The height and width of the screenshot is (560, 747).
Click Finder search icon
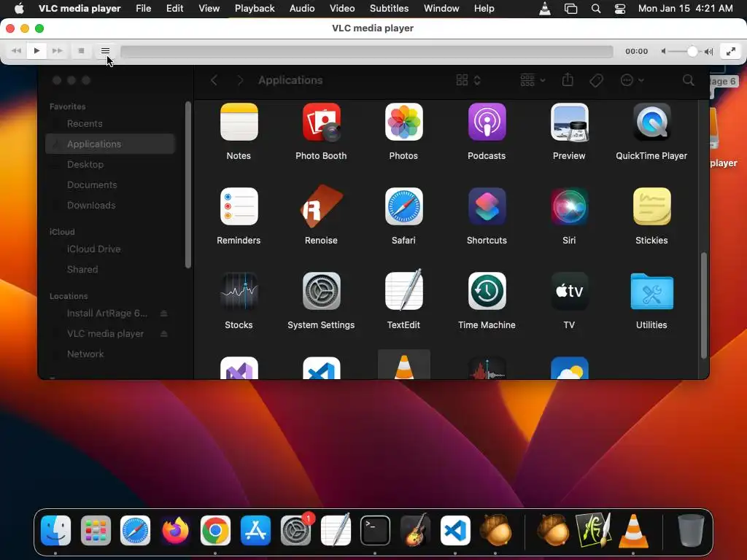688,80
